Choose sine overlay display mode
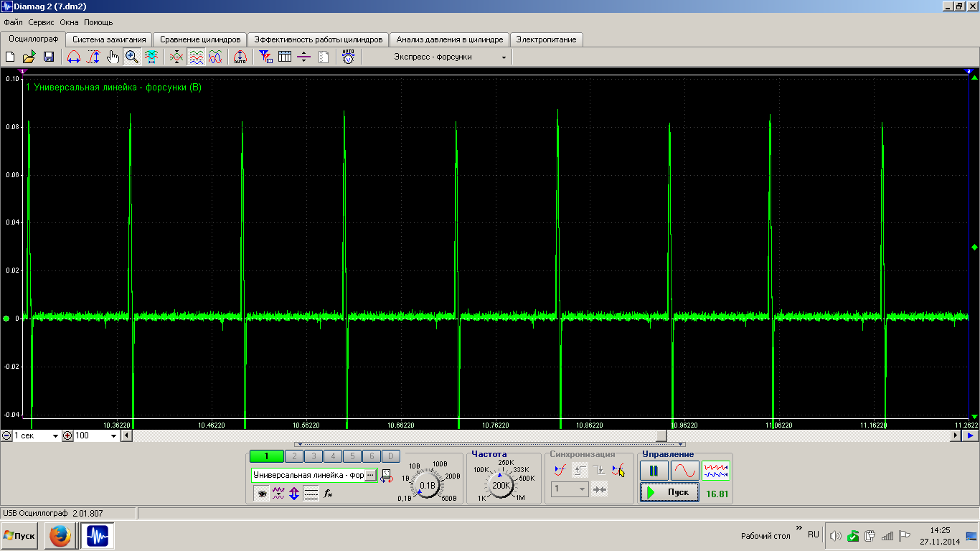 click(215, 57)
